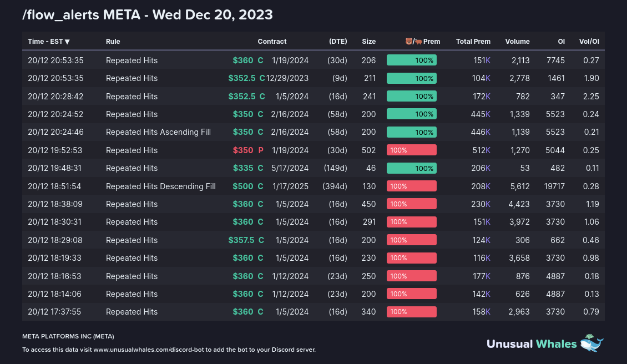The height and width of the screenshot is (364, 627).
Task: Click the Total Prem value 446K
Action: coord(481,132)
